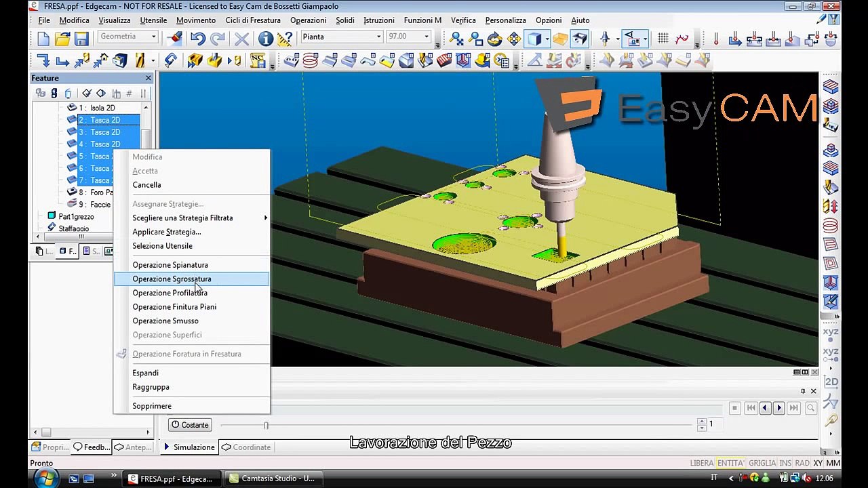Toggle GRIGLIA in the status bar
Screen dimensions: 868x488
(762, 463)
